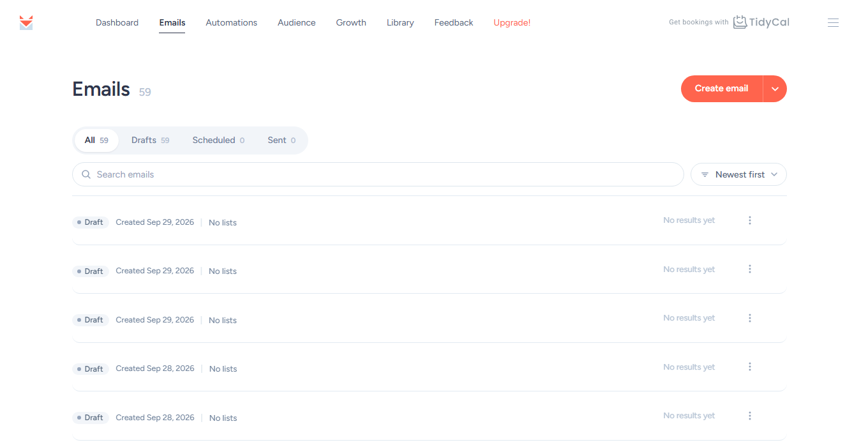Click 'Created Sep 29, 2026' on topmost row
This screenshot has height=447, width=868.
tap(155, 222)
